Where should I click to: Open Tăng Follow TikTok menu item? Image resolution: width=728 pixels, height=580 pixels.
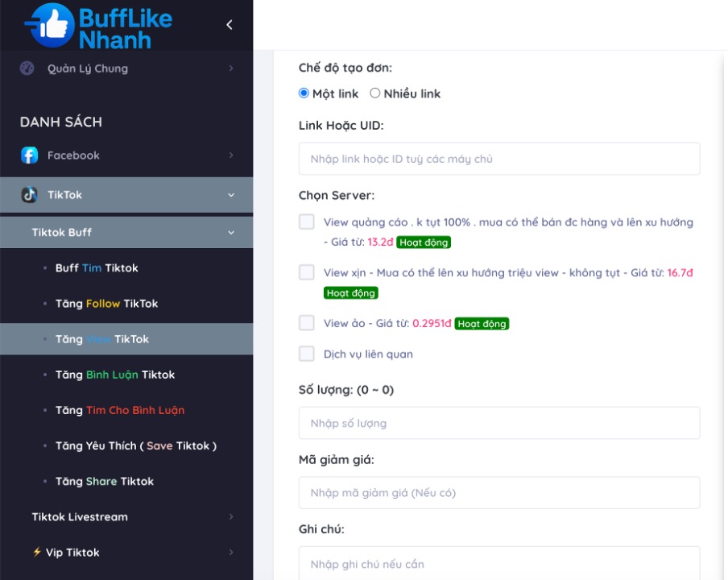pos(106,304)
